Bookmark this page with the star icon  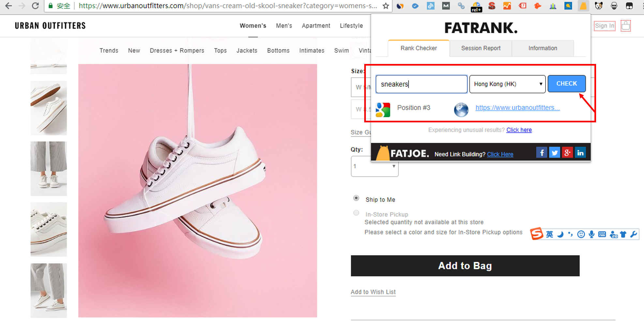pos(386,6)
